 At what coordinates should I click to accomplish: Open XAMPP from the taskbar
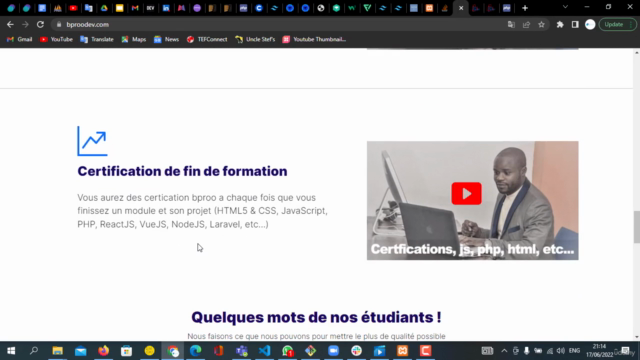coord(402,351)
